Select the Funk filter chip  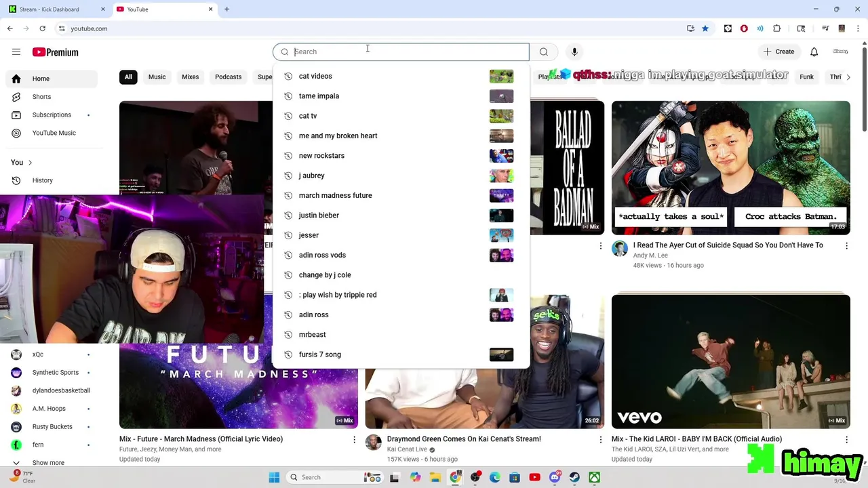point(806,77)
